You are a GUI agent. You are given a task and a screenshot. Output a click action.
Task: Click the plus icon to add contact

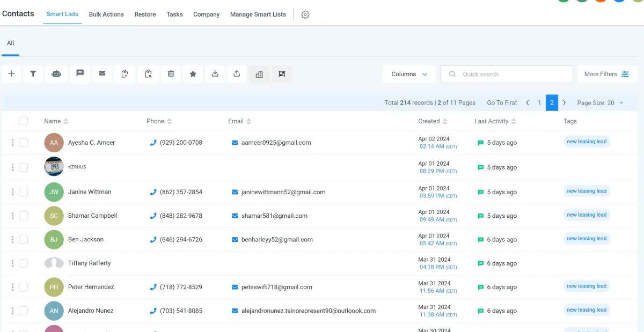point(11,74)
